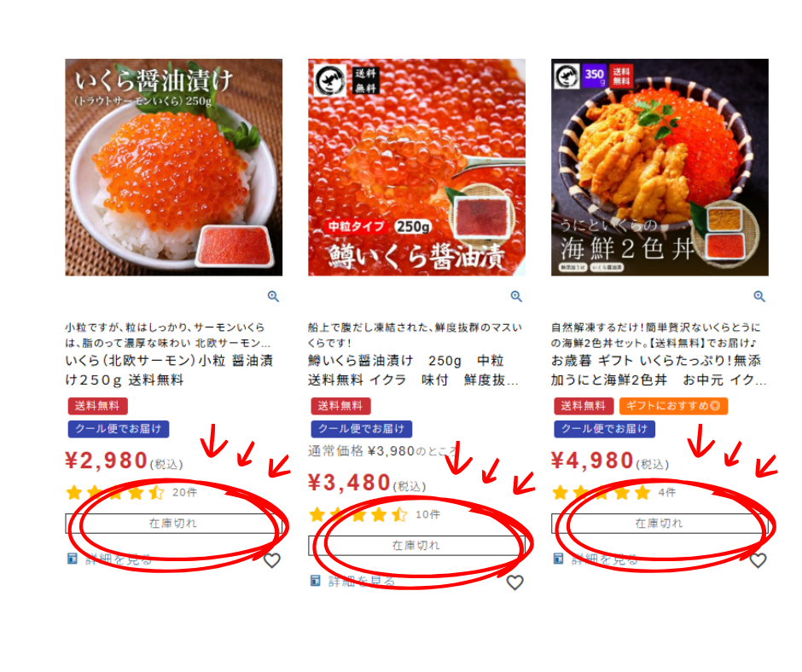Click star rating with 20件 reviews
The image size is (802, 672).
tap(115, 493)
